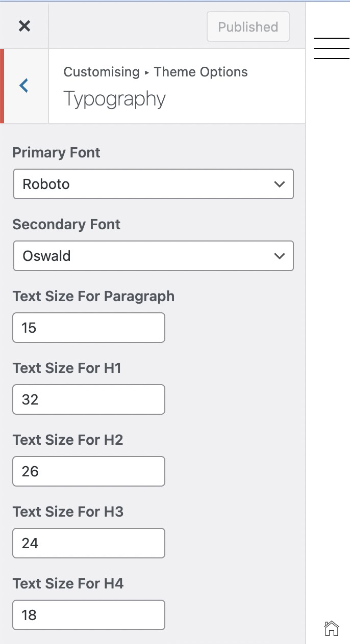350x644 pixels.
Task: Click the H1 text size input with 32
Action: 89,399
